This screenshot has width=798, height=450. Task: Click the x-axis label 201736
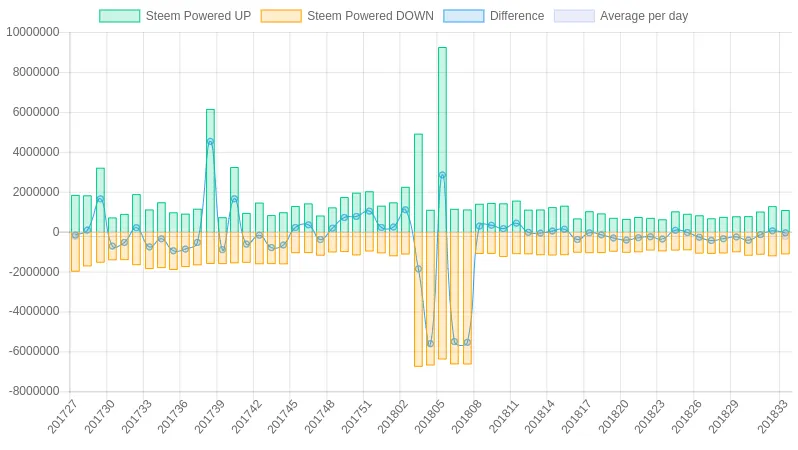(x=173, y=416)
